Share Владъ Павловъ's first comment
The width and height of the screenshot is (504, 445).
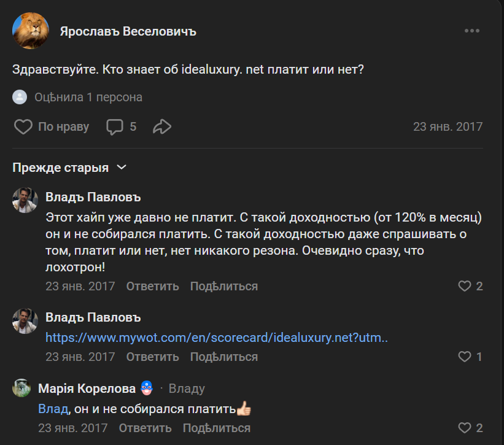(x=223, y=286)
